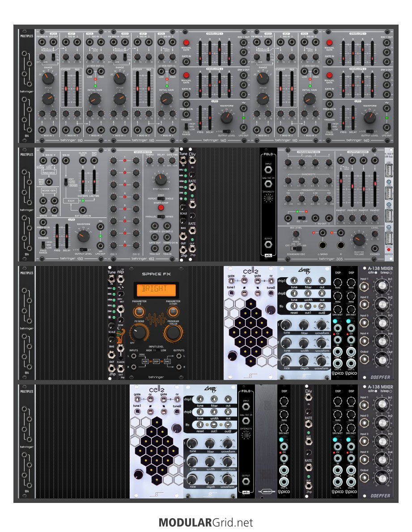This screenshot has width=412, height=532.
Task: Click the EQ IN jack on the 305
Action: tap(288, 218)
